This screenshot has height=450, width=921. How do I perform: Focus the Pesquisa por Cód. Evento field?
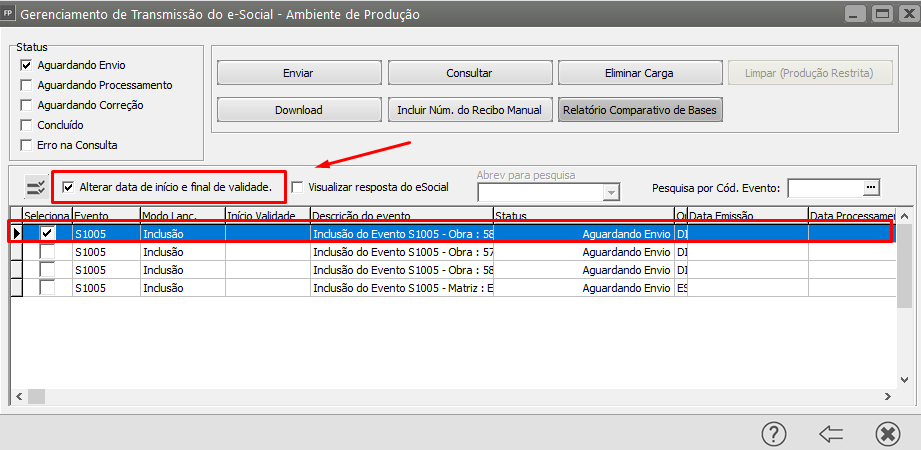pyautogui.click(x=825, y=187)
